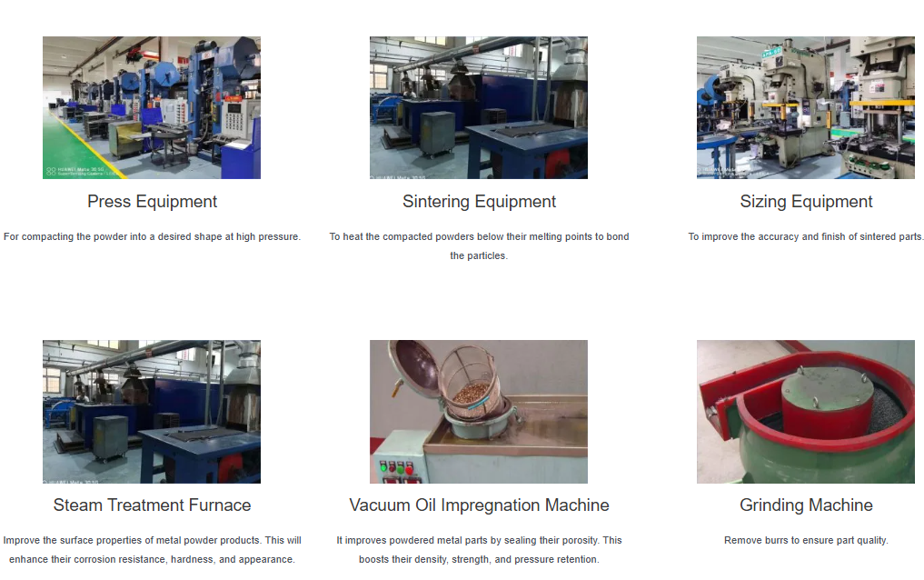924x580 pixels.
Task: Open the Steam Treatment Furnace photo
Action: point(152,412)
